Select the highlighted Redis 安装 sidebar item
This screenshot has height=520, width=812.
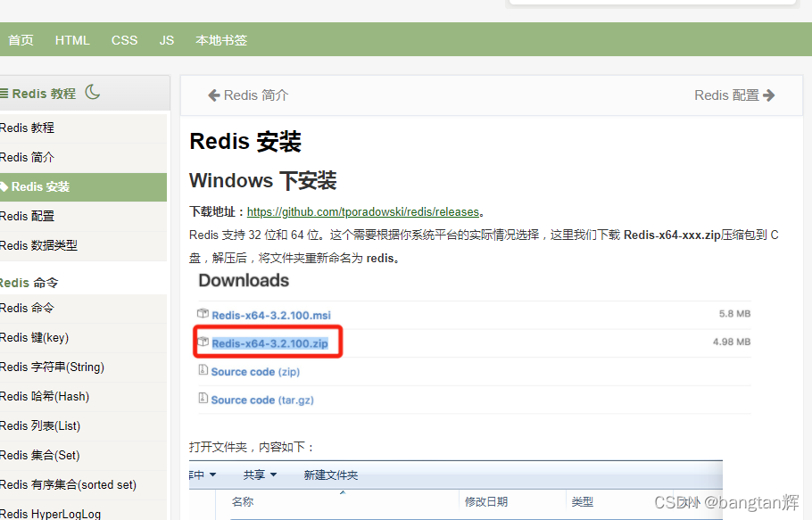coord(83,186)
